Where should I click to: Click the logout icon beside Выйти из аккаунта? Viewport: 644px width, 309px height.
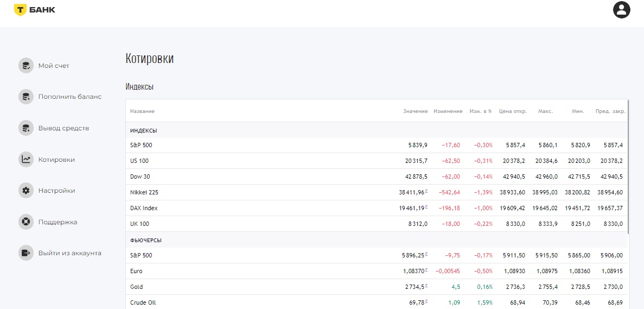(25, 253)
